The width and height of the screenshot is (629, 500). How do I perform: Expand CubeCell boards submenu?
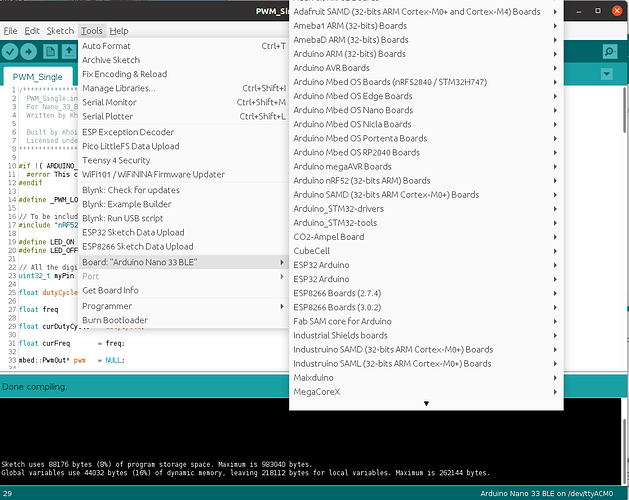tap(426, 251)
